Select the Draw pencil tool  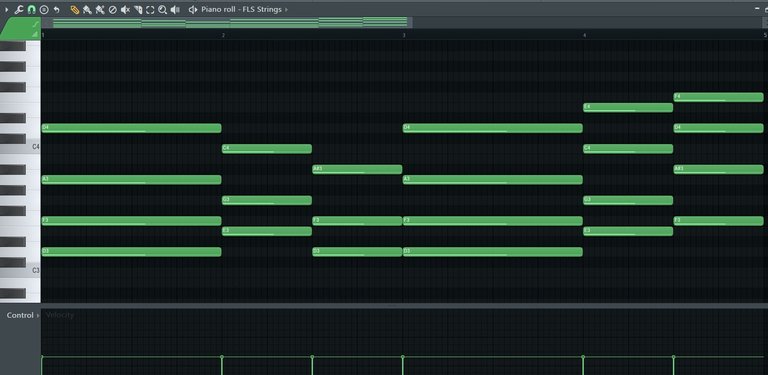74,9
